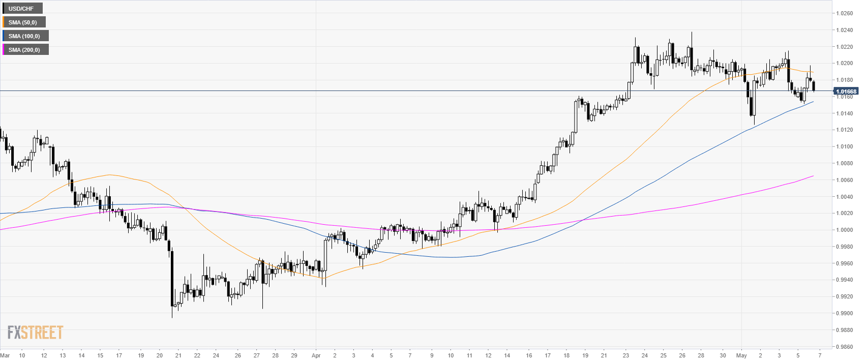Click the 1.0000 price axis label
This screenshot has width=868, height=362.
pyautogui.click(x=844, y=230)
